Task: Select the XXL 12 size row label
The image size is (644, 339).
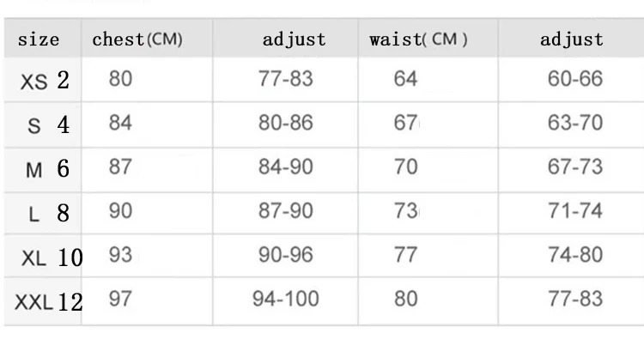Action: coord(49,302)
